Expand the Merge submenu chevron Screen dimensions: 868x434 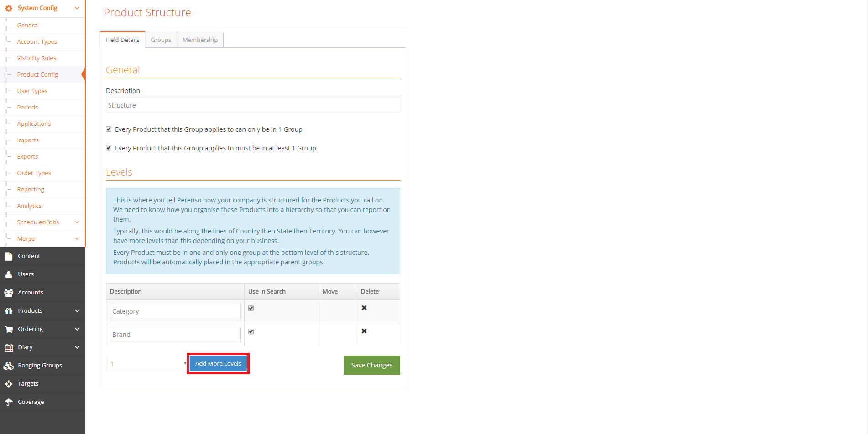(77, 239)
